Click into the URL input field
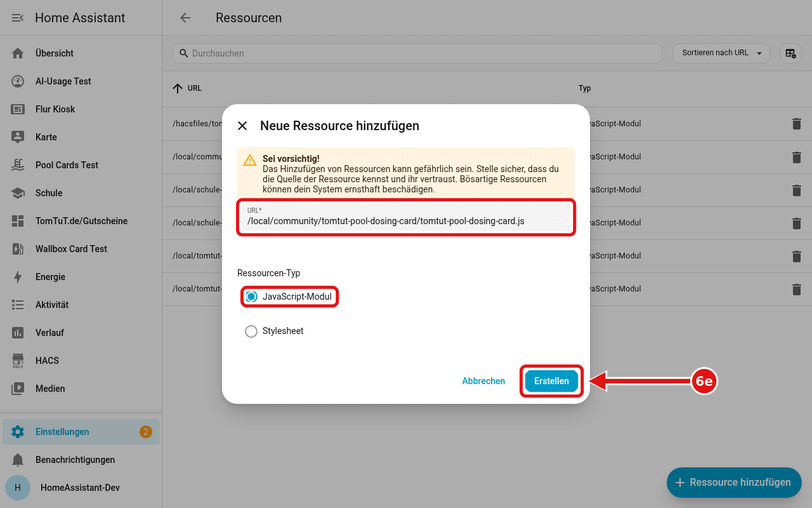The height and width of the screenshot is (508, 812). click(406, 217)
